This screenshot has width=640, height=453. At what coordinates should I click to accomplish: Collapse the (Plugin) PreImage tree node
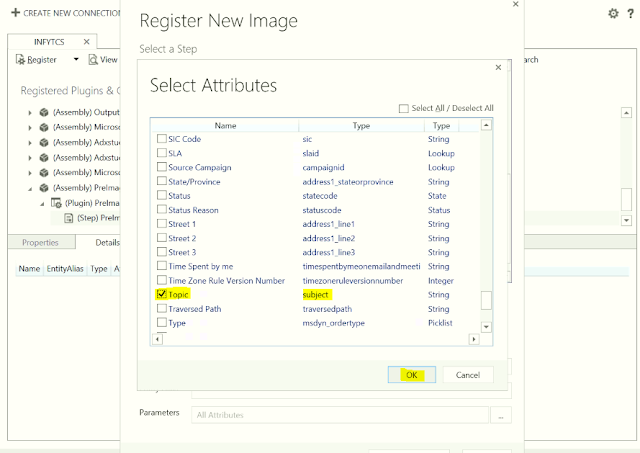click(x=42, y=203)
